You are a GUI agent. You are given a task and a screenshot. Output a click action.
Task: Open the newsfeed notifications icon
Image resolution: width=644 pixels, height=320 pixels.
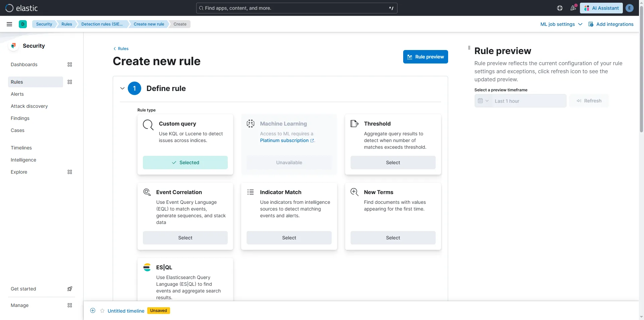[573, 8]
